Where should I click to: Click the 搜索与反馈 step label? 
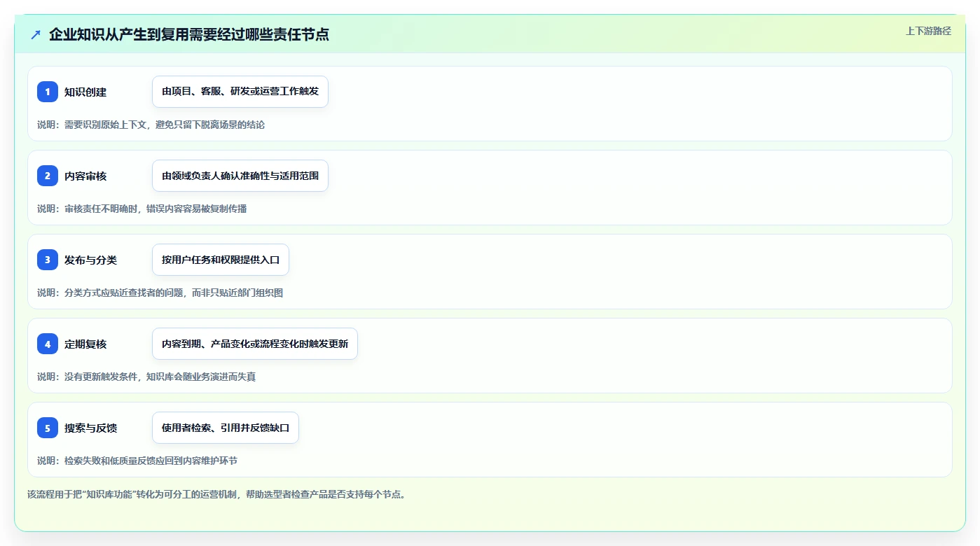(90, 428)
